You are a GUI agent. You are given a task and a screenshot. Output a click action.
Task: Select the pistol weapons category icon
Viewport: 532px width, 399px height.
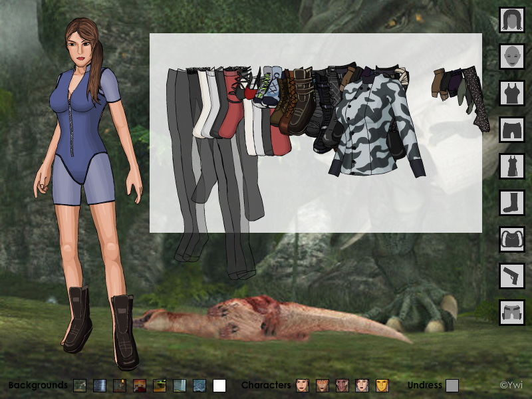point(511,276)
